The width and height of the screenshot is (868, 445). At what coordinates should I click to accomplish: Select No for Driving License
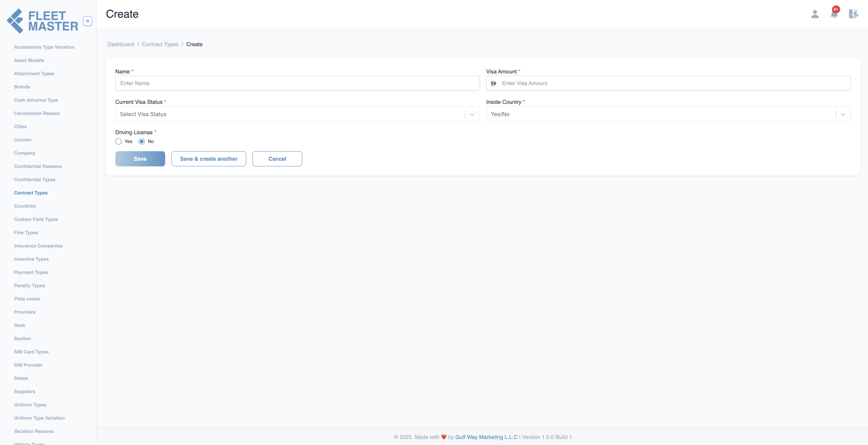click(x=142, y=142)
